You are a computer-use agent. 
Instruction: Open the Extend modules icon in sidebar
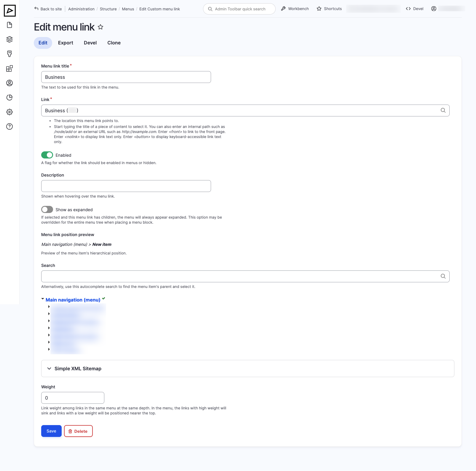pyautogui.click(x=9, y=68)
